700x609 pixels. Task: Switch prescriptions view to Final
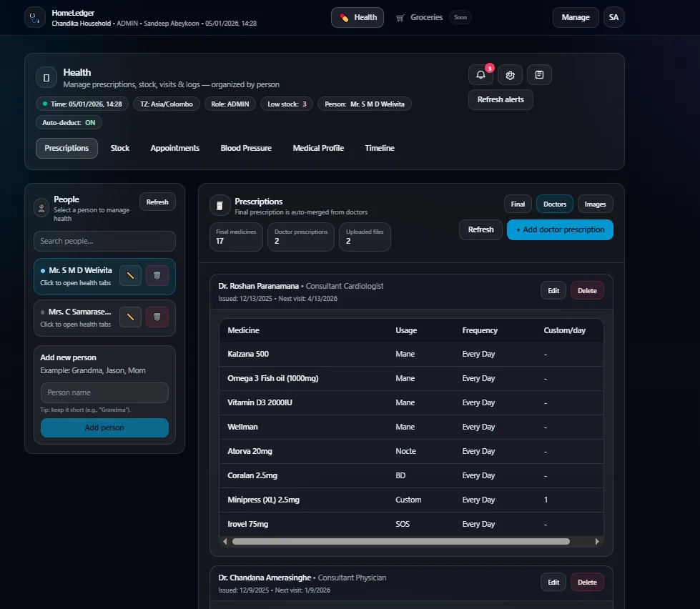(518, 204)
